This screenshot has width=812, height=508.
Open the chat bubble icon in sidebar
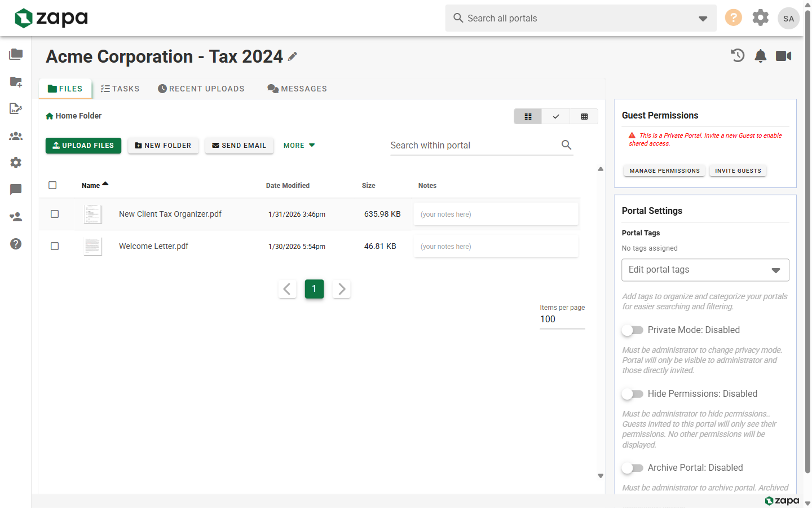[16, 190]
